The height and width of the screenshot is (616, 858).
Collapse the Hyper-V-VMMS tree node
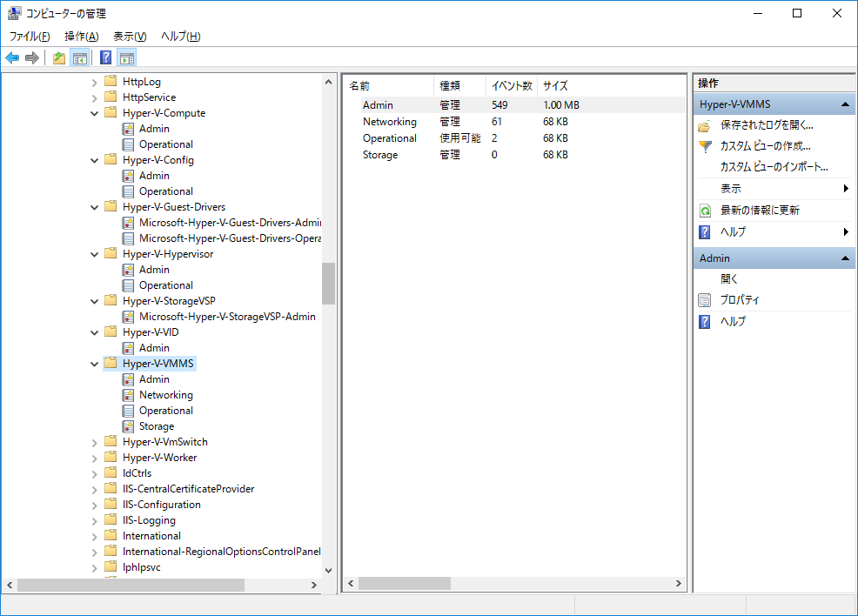click(x=94, y=364)
